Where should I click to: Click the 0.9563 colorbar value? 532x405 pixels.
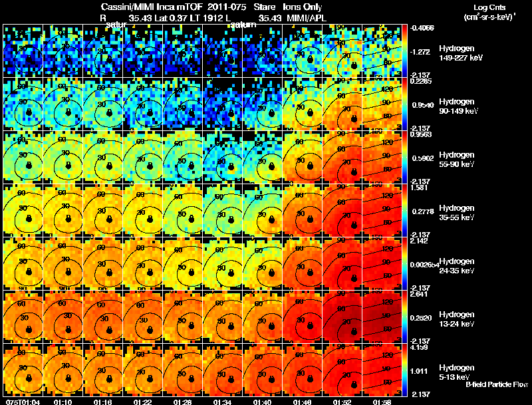coord(421,134)
